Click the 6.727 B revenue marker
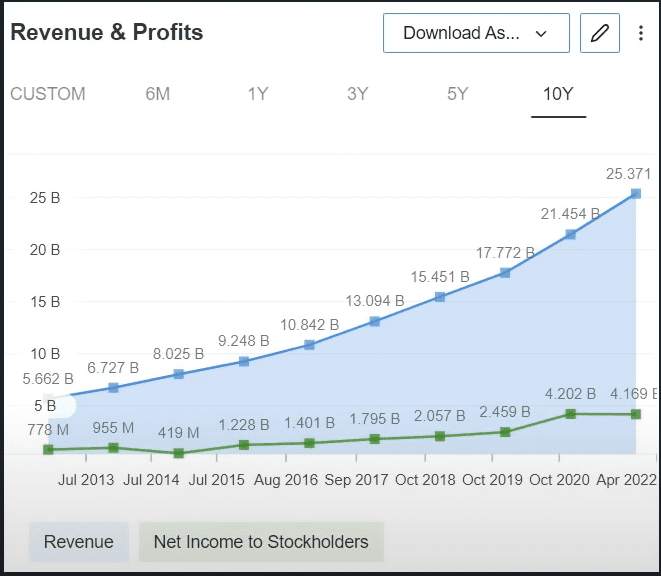This screenshot has width=661, height=576. pos(113,387)
